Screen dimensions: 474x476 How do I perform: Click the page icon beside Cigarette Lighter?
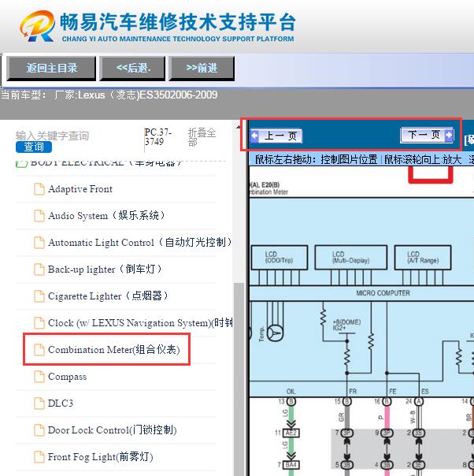39,296
